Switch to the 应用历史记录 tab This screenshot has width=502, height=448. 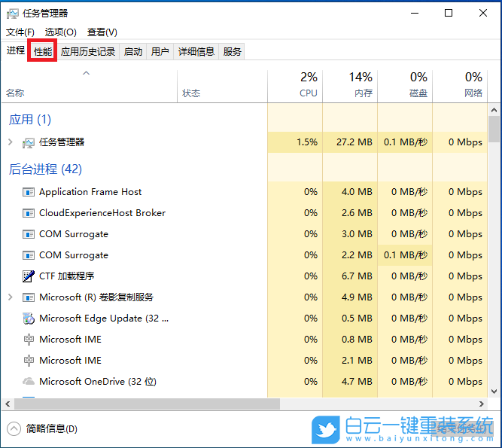[x=88, y=51]
